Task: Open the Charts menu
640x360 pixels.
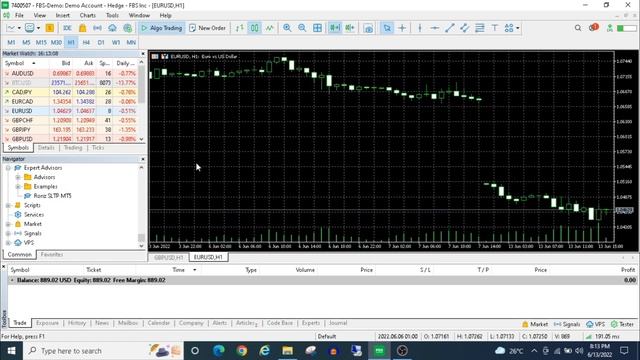Action: (x=87, y=15)
